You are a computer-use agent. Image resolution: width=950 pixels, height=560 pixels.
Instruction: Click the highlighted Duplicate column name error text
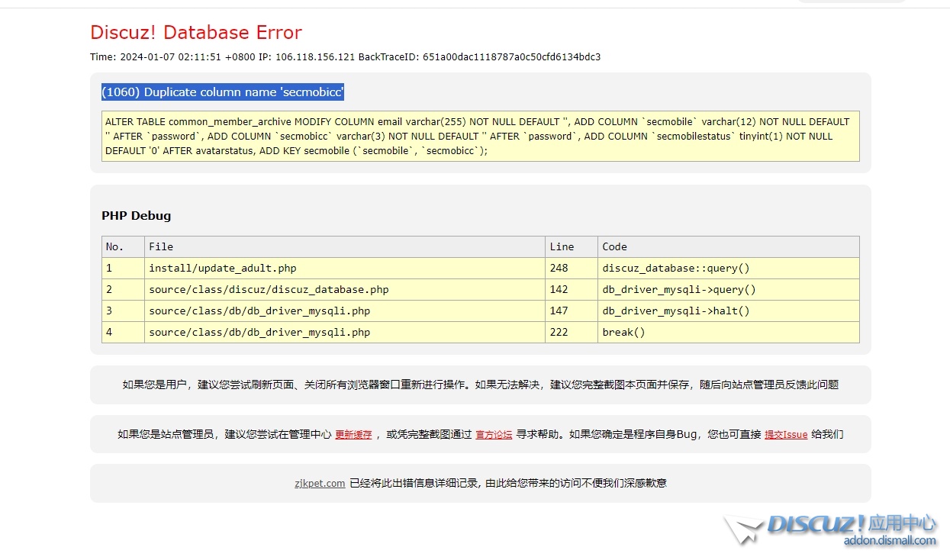[x=223, y=92]
